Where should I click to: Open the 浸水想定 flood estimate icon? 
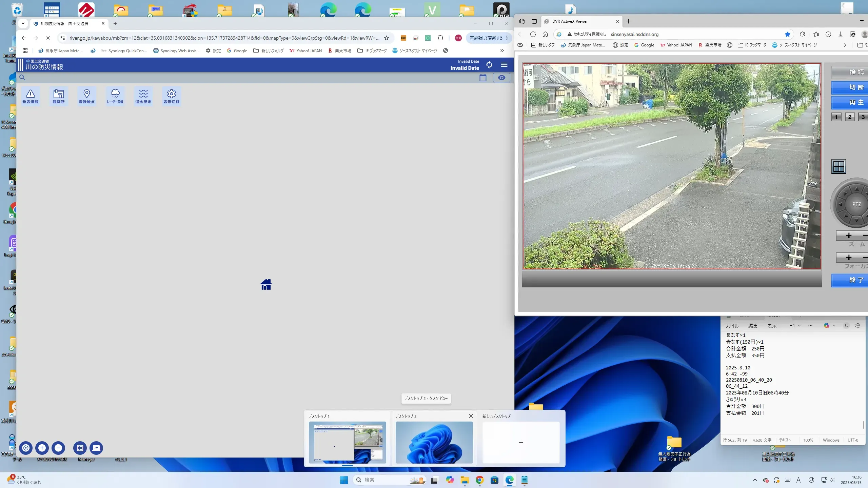click(143, 96)
